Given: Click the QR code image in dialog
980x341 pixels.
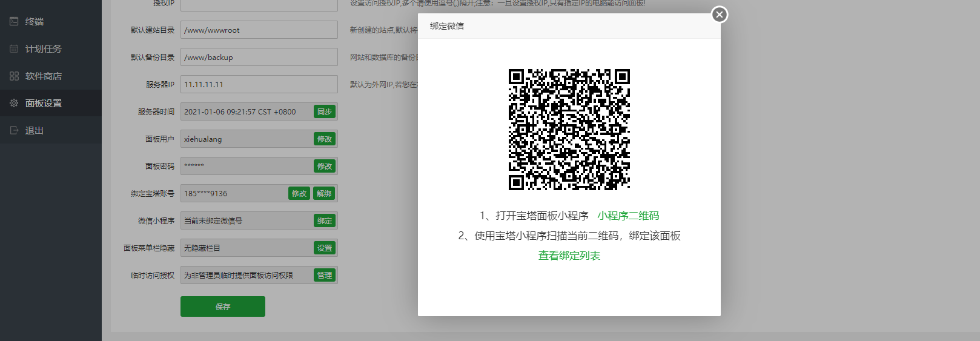Looking at the screenshot, I should tap(569, 130).
